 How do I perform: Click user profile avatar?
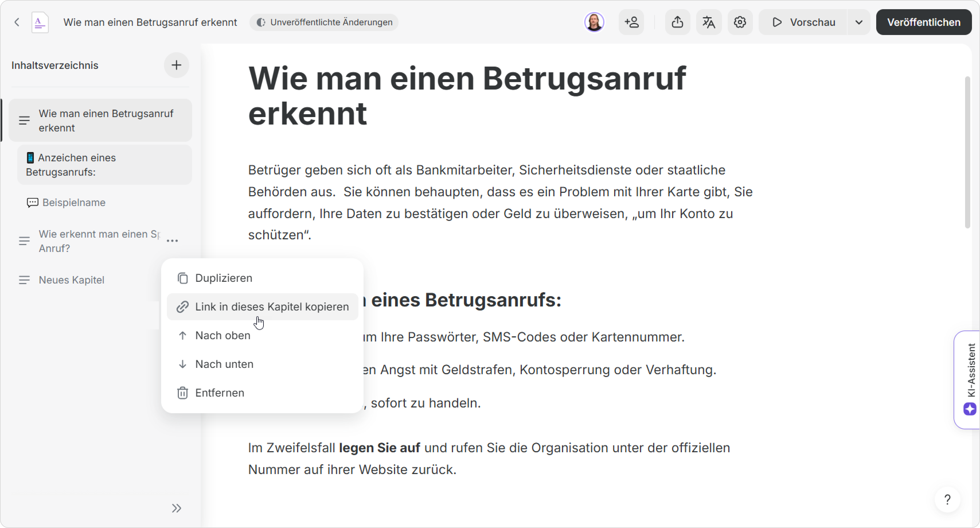click(x=594, y=22)
